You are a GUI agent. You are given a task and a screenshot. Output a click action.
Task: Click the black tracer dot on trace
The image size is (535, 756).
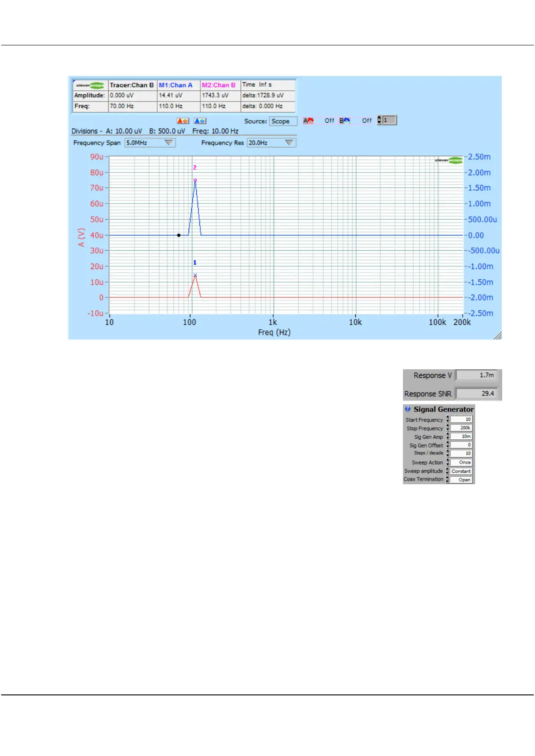179,235
